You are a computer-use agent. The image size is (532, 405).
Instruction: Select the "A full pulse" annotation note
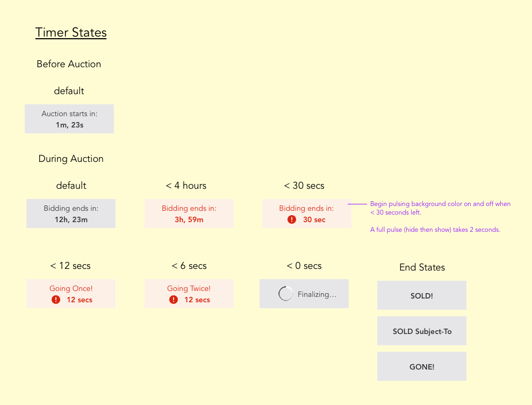[435, 230]
